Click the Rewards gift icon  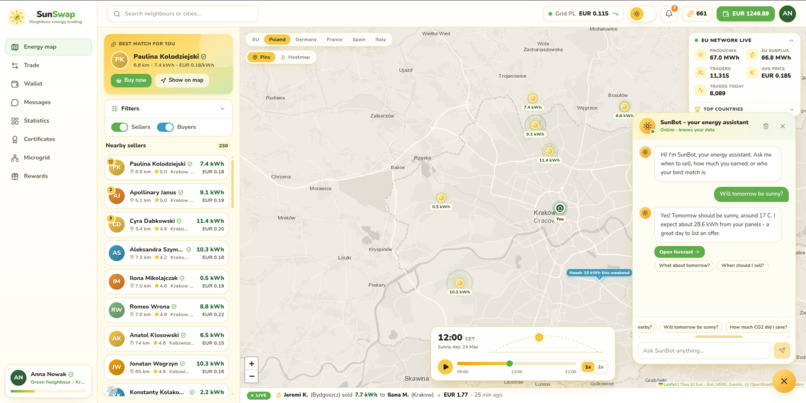[14, 176]
